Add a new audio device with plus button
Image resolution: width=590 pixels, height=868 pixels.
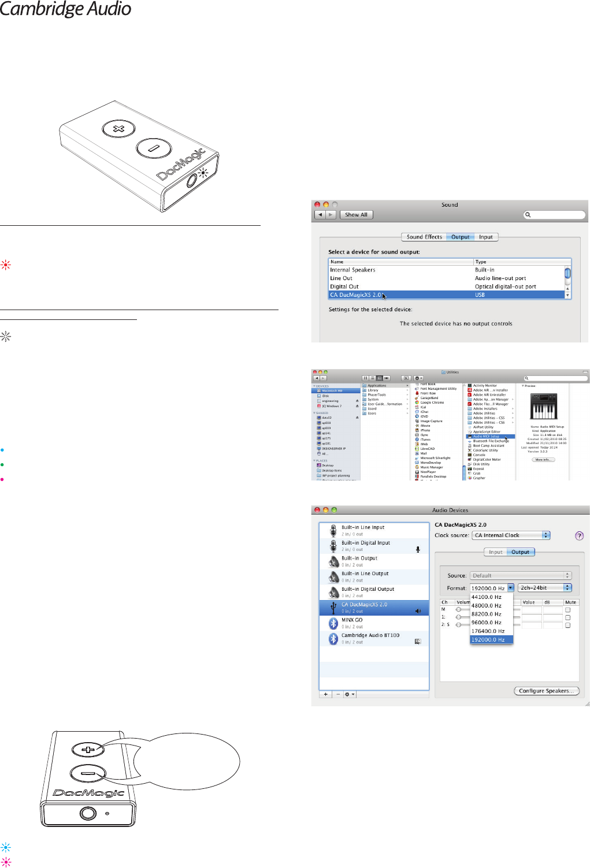(325, 694)
